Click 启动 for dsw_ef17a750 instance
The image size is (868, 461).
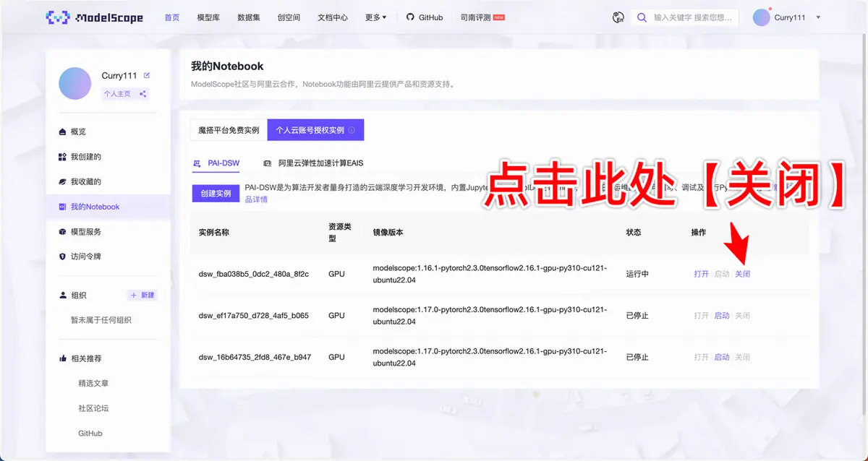722,316
